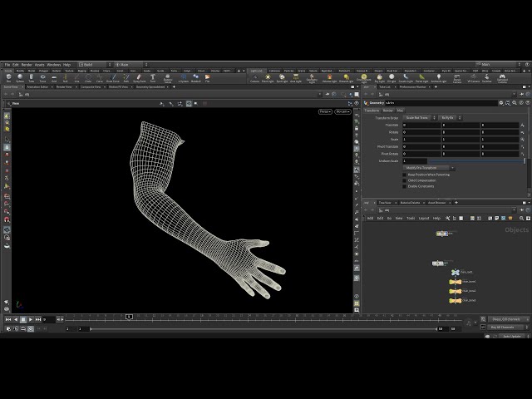Add a Sky Light from the shelf
Screen dimensions: 532x399
click(380, 78)
